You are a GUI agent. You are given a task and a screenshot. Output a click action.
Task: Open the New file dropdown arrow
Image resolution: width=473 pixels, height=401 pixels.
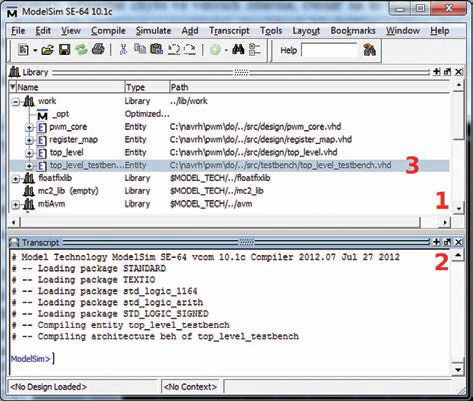tap(35, 51)
